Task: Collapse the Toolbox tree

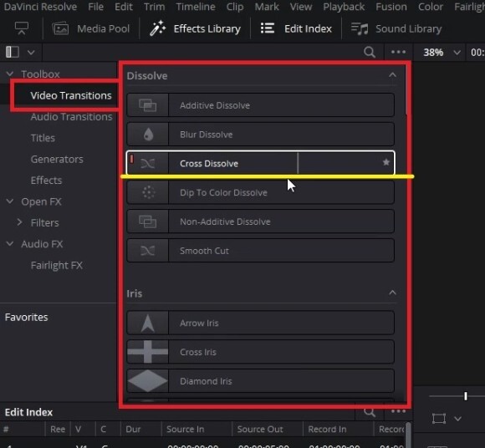Action: pos(10,74)
